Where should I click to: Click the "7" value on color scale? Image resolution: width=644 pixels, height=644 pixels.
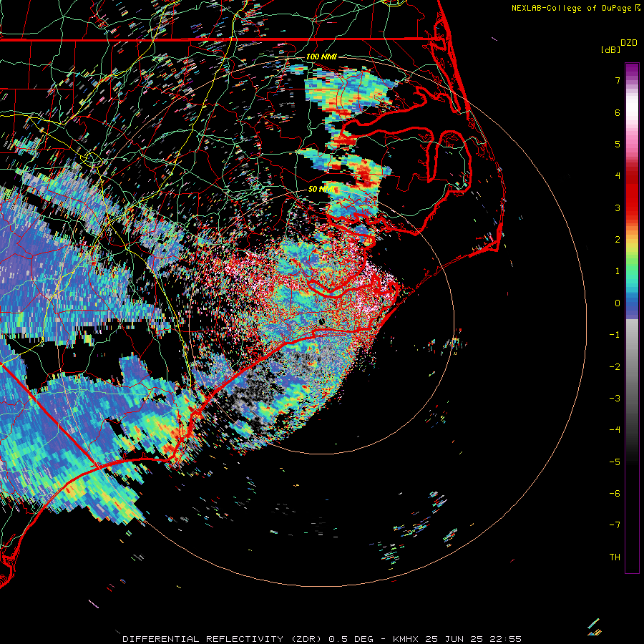618,80
